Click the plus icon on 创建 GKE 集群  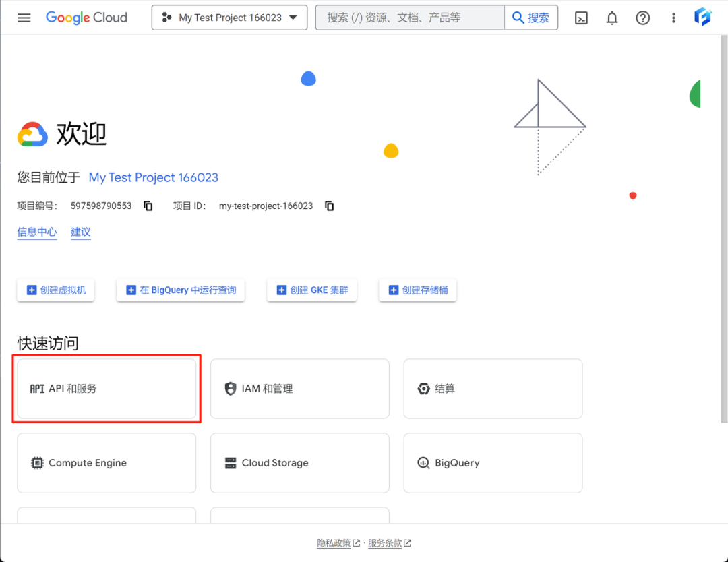click(281, 290)
